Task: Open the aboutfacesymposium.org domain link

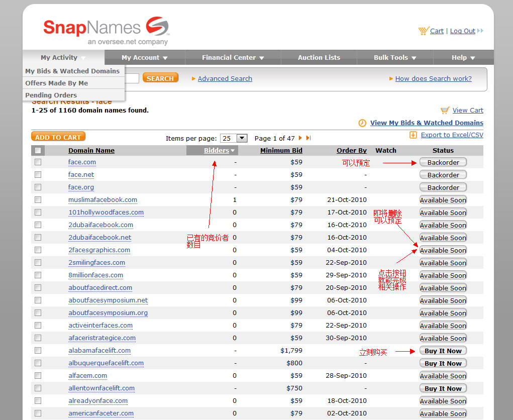Action: [x=108, y=312]
